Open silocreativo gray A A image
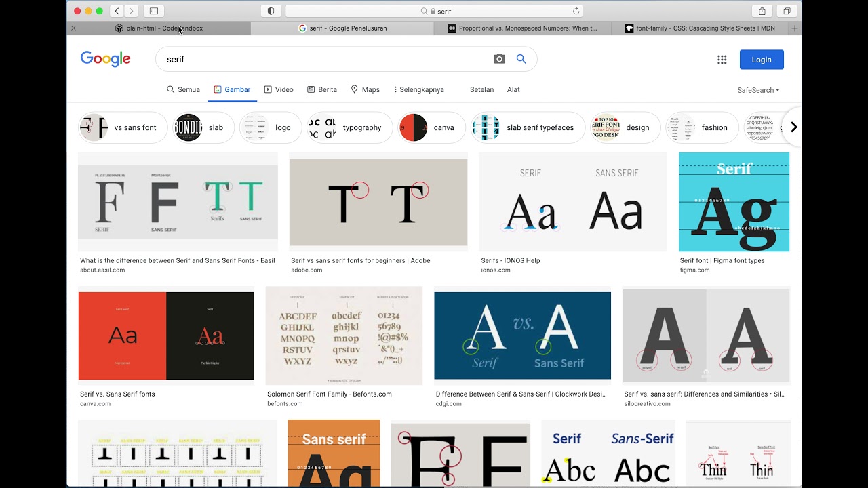This screenshot has height=488, width=868. (x=706, y=335)
